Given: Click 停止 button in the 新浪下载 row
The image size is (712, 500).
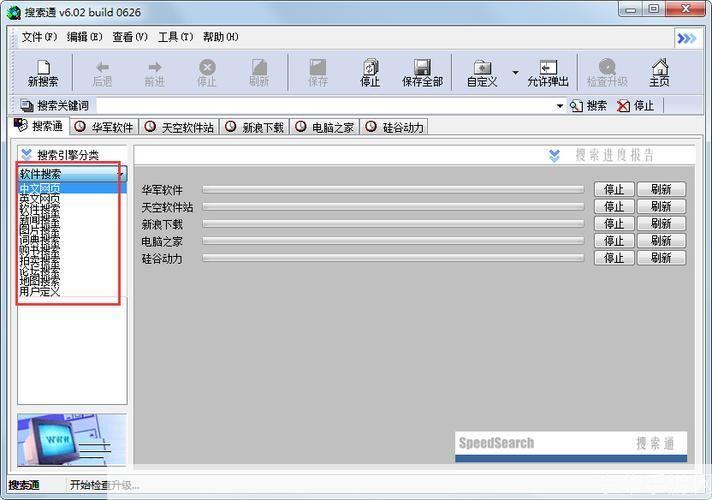Looking at the screenshot, I should pyautogui.click(x=614, y=224).
